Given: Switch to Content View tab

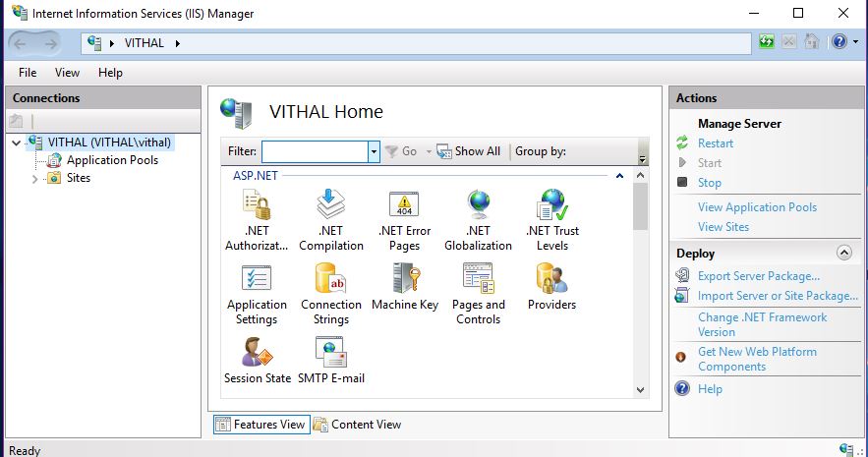Looking at the screenshot, I should (x=358, y=425).
